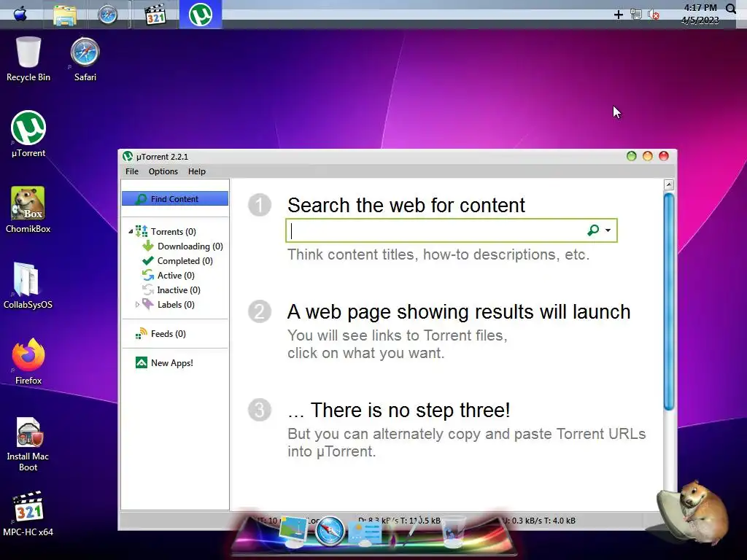Select the CollabSysOS desktop folder
The image size is (747, 560).
(x=28, y=285)
